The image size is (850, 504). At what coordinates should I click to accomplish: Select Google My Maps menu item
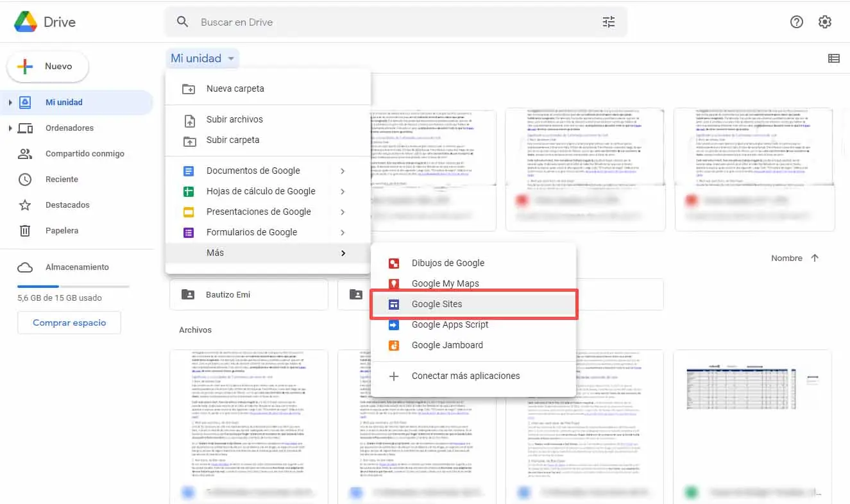(473, 284)
